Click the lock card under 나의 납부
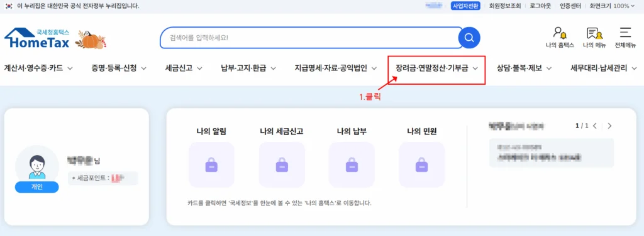This screenshot has height=236, width=644. pos(352,164)
